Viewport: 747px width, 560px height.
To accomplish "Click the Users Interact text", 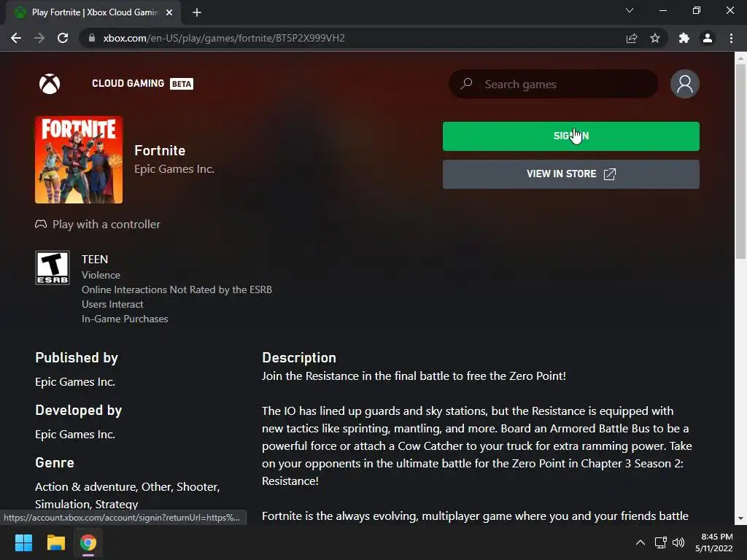I will pos(112,304).
